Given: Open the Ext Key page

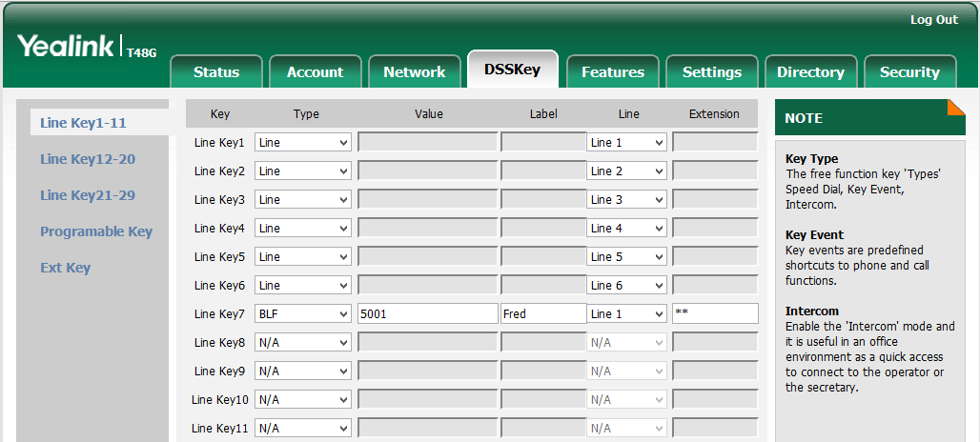Looking at the screenshot, I should [66, 268].
